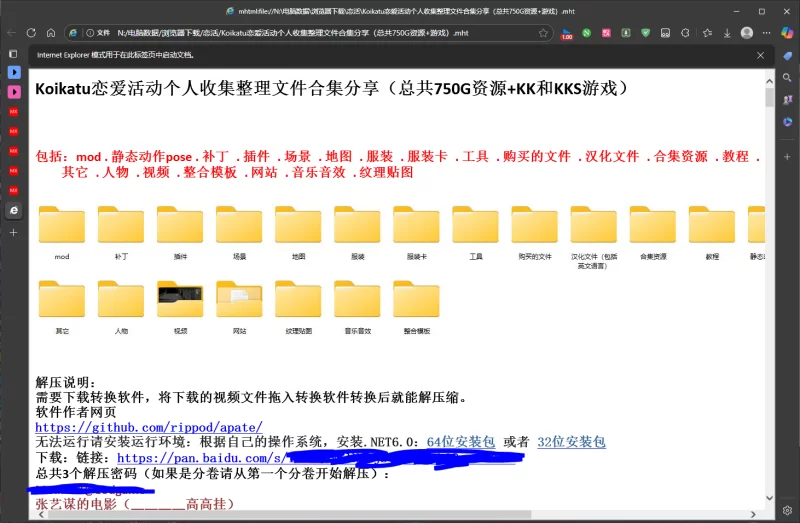Viewport: 800px width, 523px height.
Task: Open the green circular N extension
Action: (x=586, y=33)
